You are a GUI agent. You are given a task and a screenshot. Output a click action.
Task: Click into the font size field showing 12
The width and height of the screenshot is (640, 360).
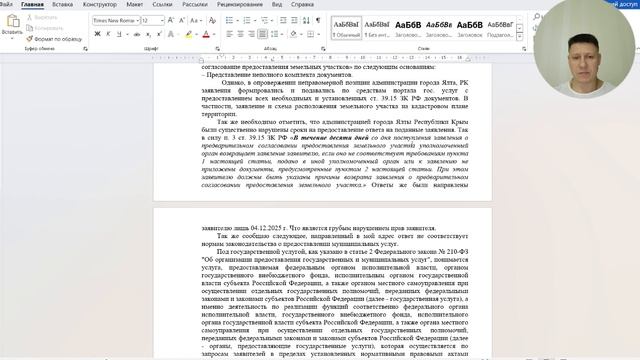pos(150,20)
